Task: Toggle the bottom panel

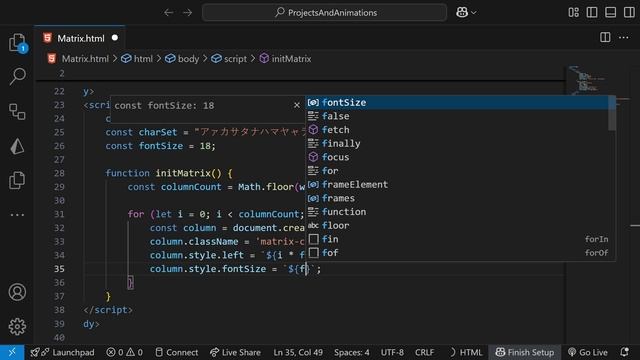Action: [x=611, y=13]
